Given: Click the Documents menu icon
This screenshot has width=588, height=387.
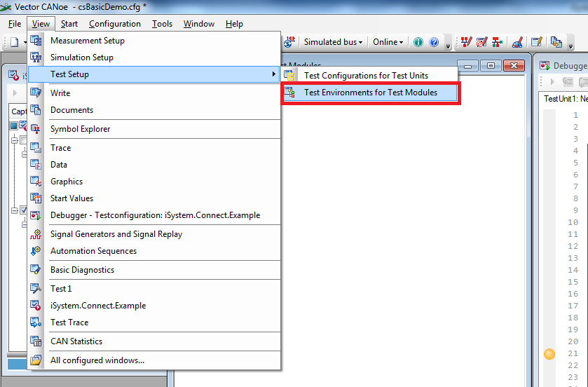Looking at the screenshot, I should click(36, 110).
